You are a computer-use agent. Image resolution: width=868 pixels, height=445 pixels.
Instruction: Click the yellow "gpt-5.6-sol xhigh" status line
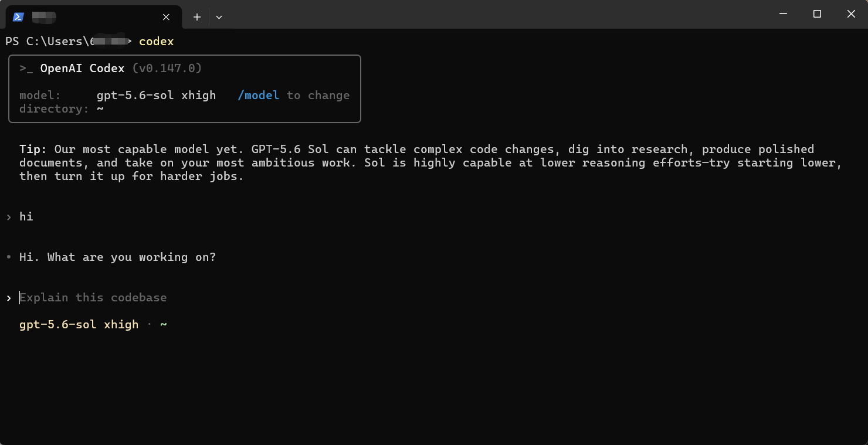coord(79,325)
